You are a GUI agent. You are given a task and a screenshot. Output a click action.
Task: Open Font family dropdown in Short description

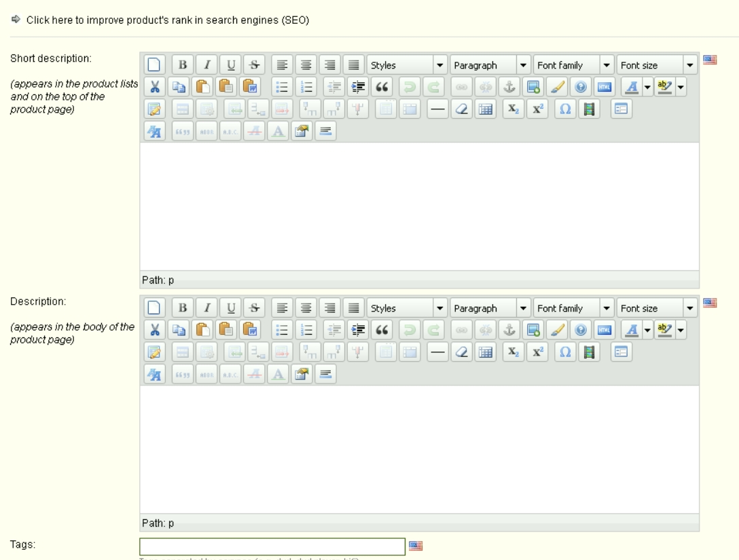click(573, 65)
